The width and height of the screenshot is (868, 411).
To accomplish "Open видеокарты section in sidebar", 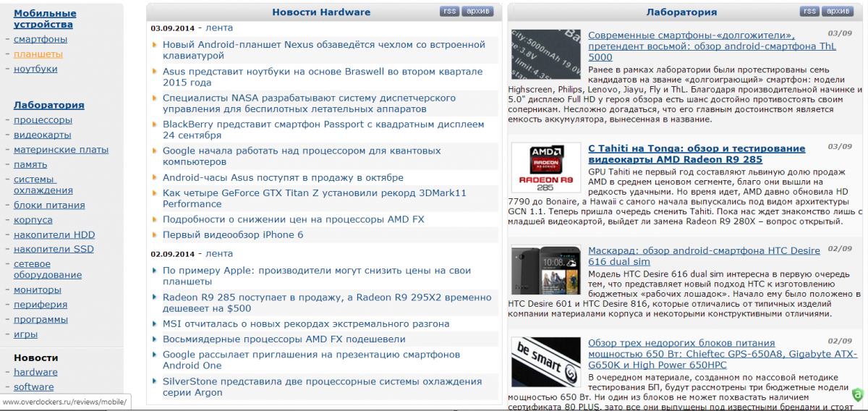I will (x=42, y=135).
